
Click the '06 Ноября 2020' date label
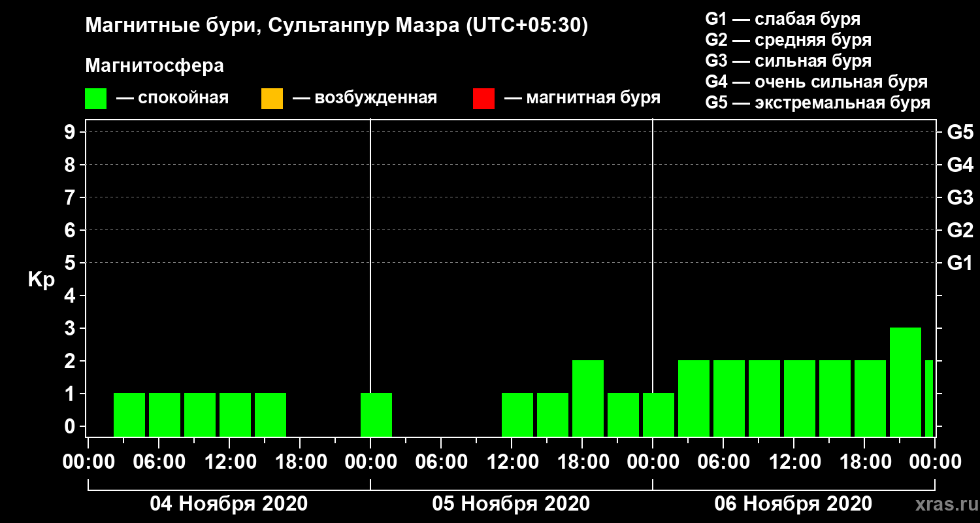click(x=793, y=504)
